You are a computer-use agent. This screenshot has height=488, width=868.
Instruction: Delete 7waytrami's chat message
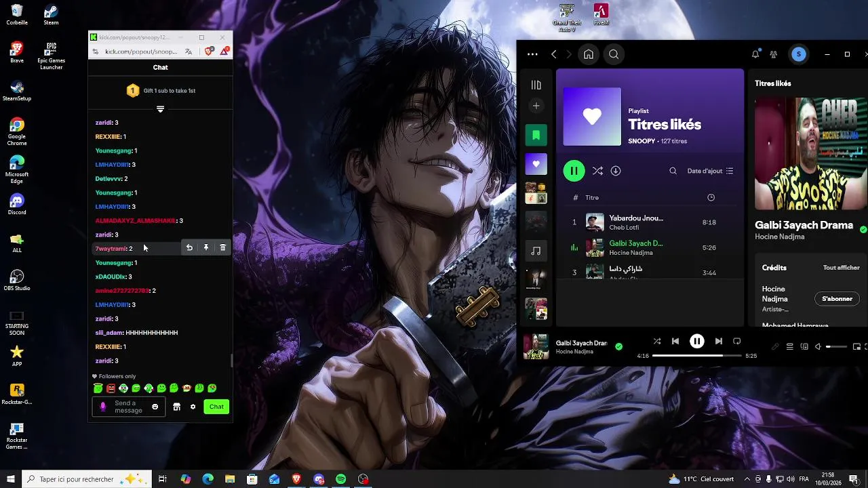coord(222,248)
